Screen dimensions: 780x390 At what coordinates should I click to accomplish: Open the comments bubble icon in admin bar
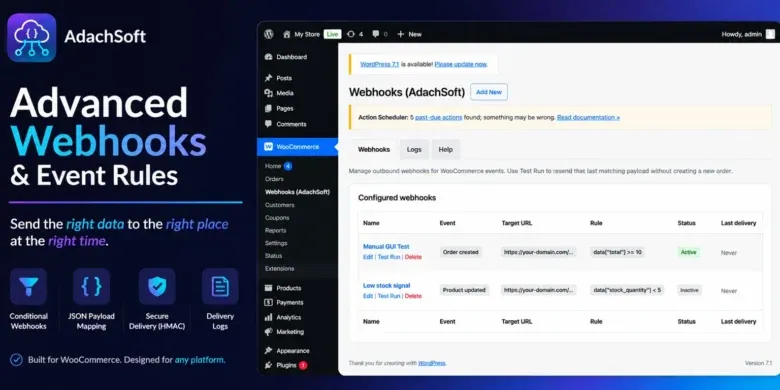(x=376, y=34)
